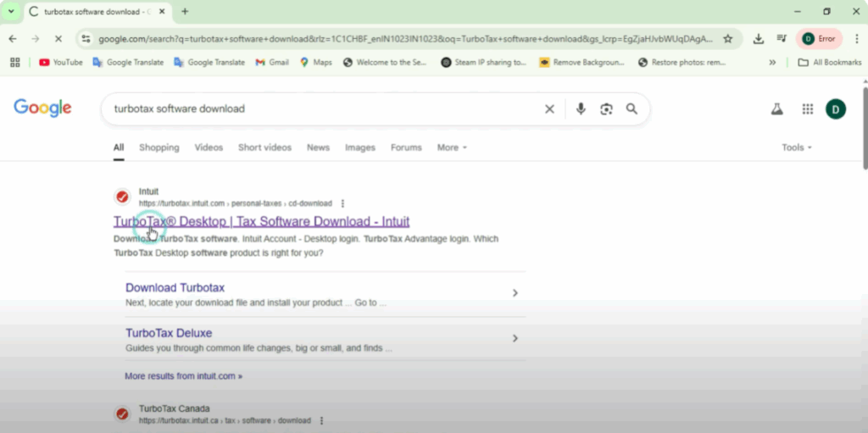
Task: Click the TurboTax Canada result favicon
Action: click(122, 414)
